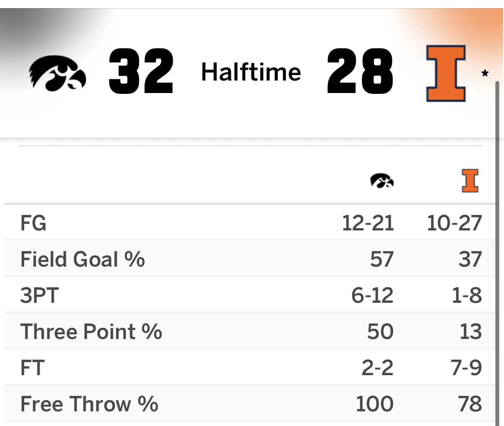Select the small Illinois logo column header
The width and height of the screenshot is (504, 426).
click(x=470, y=180)
